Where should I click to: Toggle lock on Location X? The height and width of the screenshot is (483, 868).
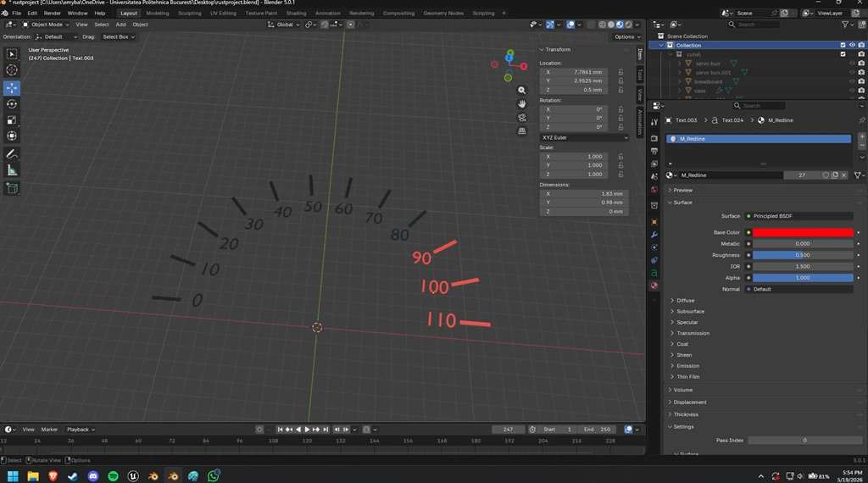tap(620, 73)
